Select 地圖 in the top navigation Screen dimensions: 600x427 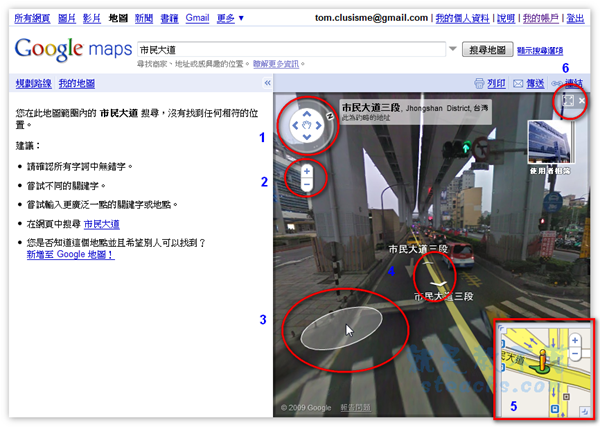tap(118, 18)
